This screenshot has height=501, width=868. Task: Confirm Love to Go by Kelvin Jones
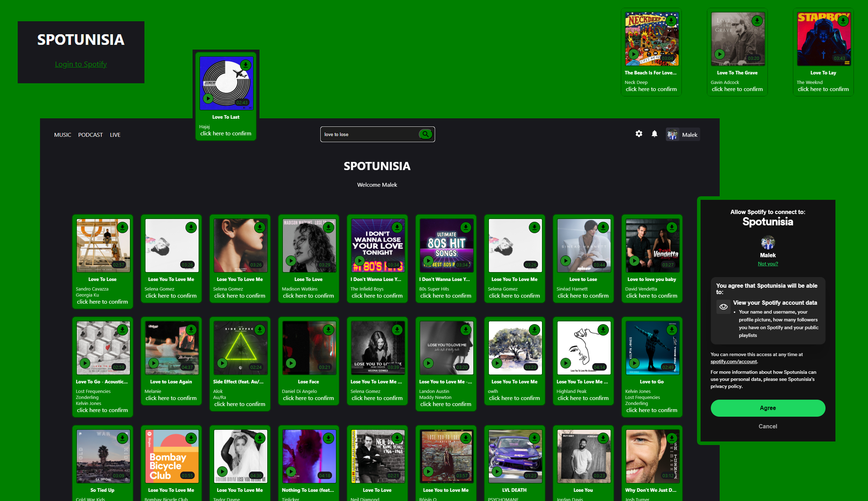[652, 410]
